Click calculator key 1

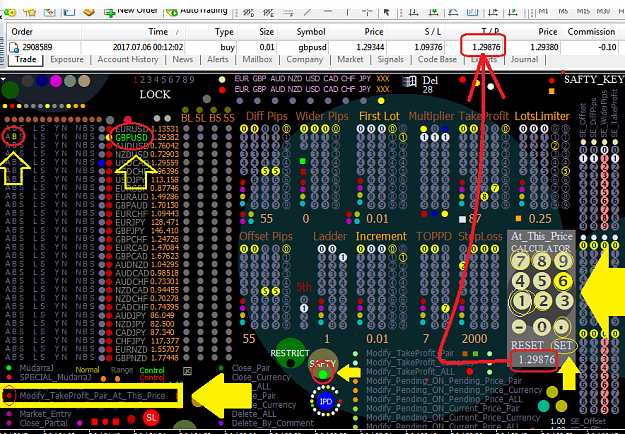point(520,301)
